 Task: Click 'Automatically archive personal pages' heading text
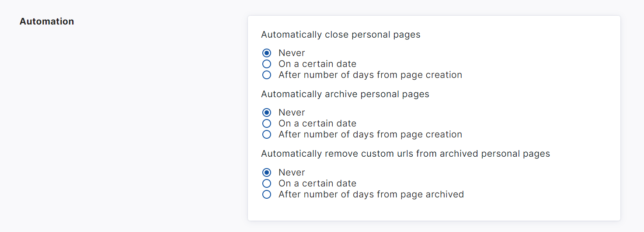click(345, 94)
